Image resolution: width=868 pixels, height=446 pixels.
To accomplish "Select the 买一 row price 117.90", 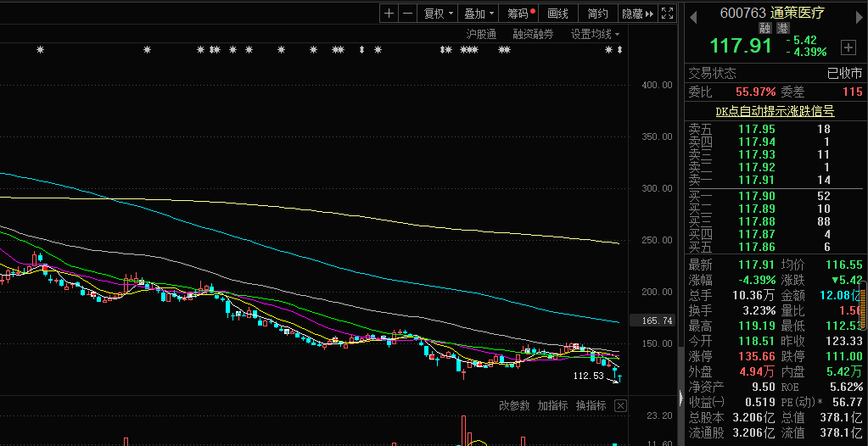I will 757,196.
